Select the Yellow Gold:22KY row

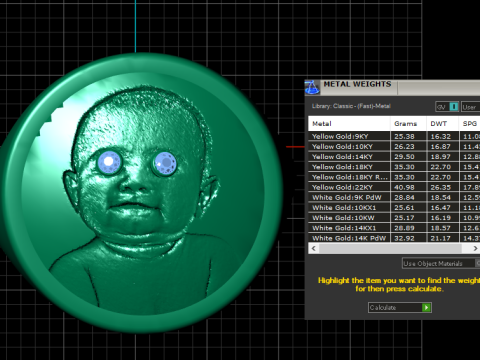[394, 187]
